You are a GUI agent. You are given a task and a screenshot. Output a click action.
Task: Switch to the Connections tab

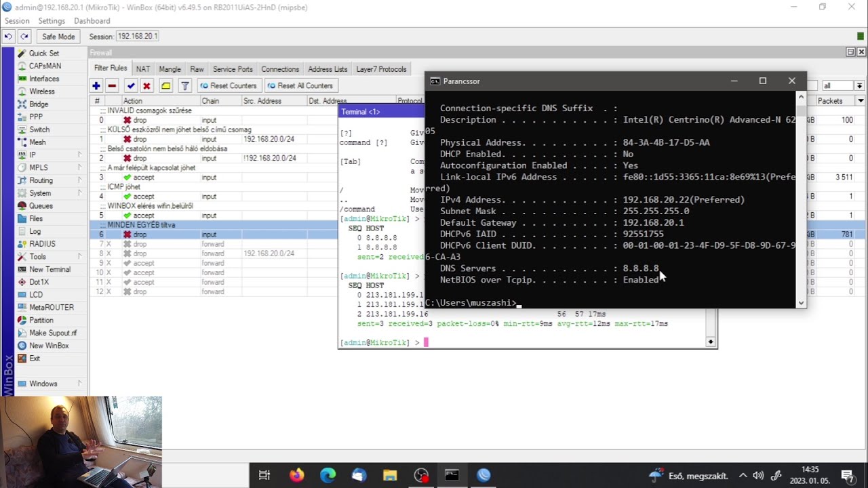click(x=280, y=69)
